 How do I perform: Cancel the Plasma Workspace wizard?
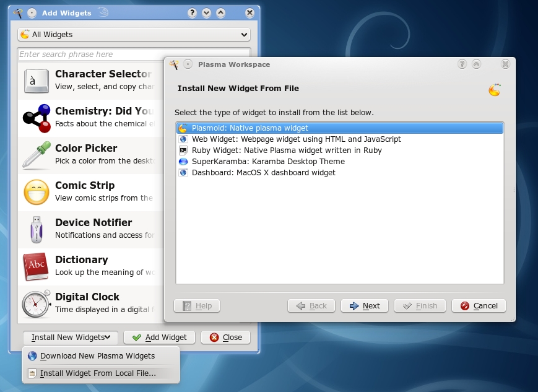(479, 306)
